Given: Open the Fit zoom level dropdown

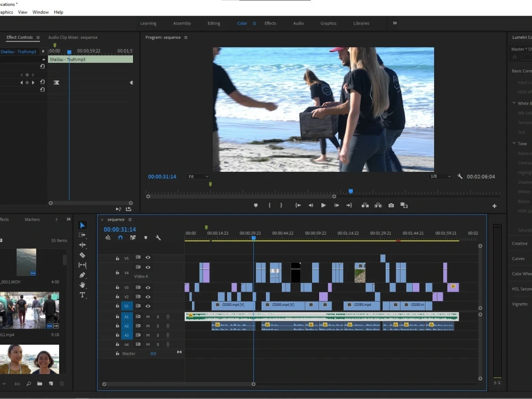Looking at the screenshot, I should (x=198, y=177).
